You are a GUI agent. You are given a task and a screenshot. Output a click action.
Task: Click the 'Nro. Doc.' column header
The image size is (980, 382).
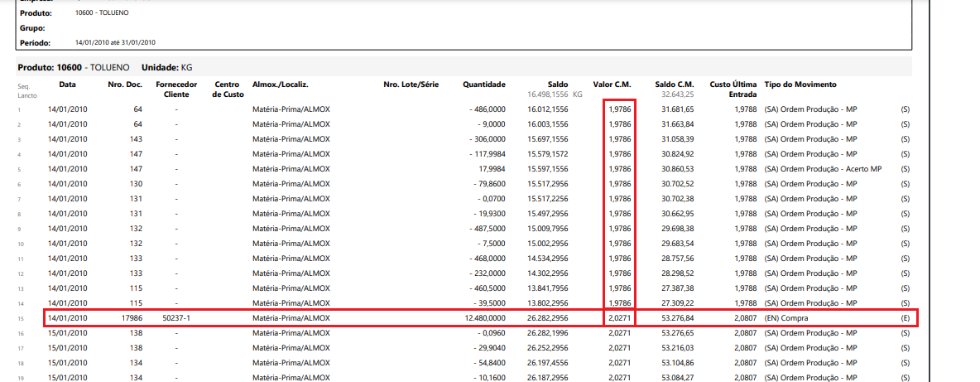point(127,85)
